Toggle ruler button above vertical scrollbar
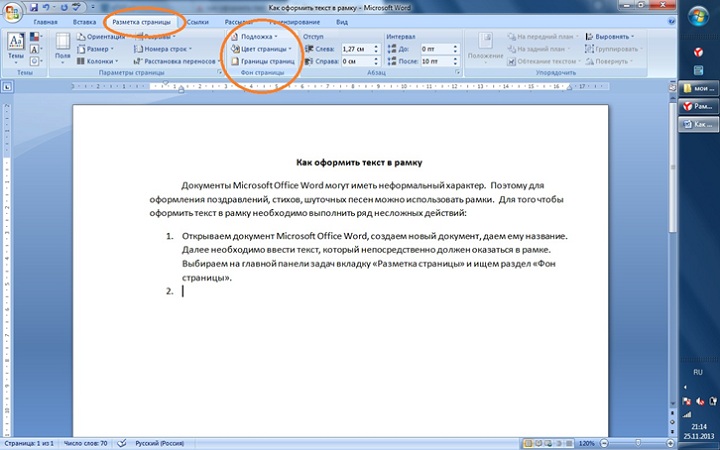Screen dimensions: 720x450 pos(672,87)
